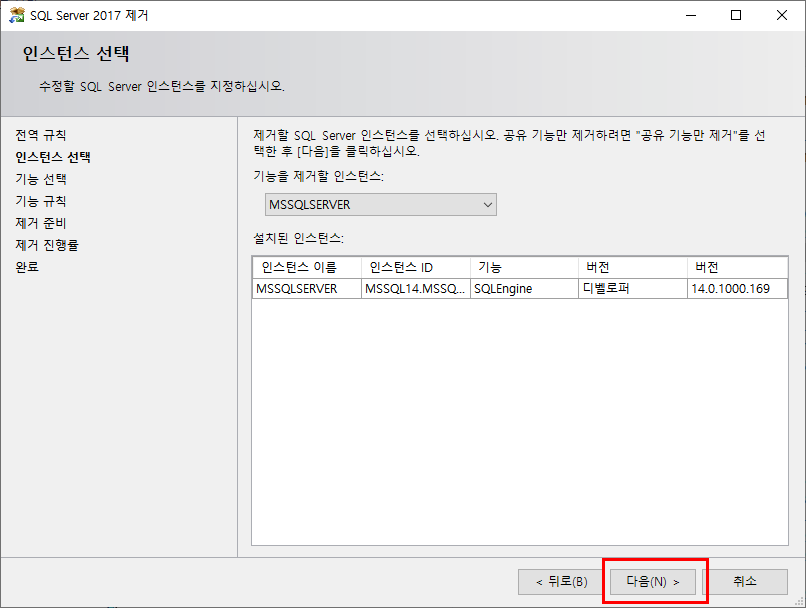The width and height of the screenshot is (806, 608).
Task: Select the 제거 준비 step in sidebar
Action: point(41,223)
